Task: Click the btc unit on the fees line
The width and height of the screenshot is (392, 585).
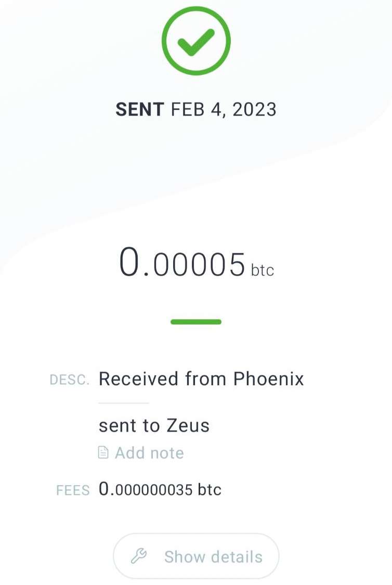Action: point(210,490)
